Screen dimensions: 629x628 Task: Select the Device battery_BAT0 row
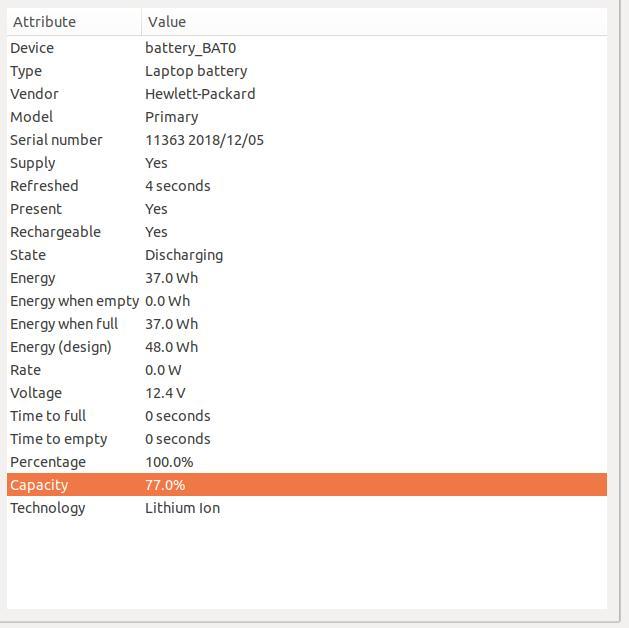click(307, 48)
